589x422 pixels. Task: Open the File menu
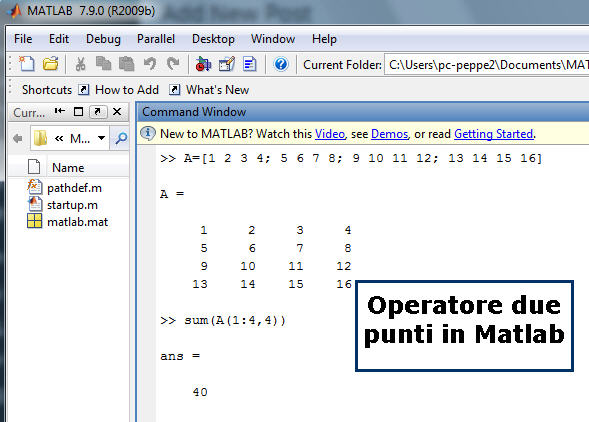(x=23, y=39)
